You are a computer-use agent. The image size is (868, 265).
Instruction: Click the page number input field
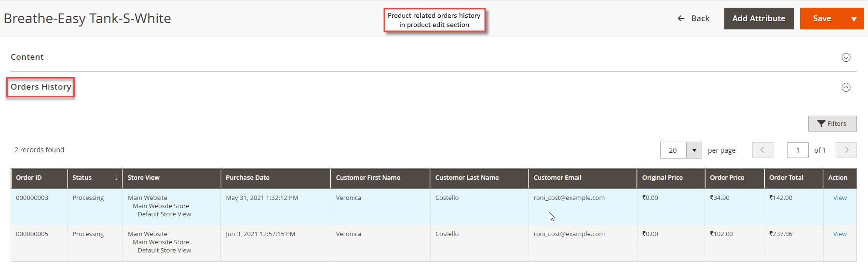(798, 150)
